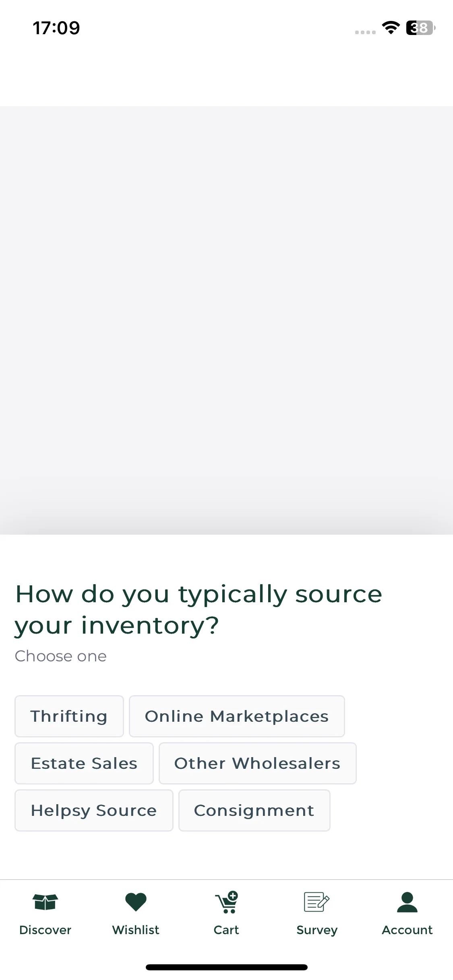
Task: Tap the gray placeholder image area
Action: 226,320
